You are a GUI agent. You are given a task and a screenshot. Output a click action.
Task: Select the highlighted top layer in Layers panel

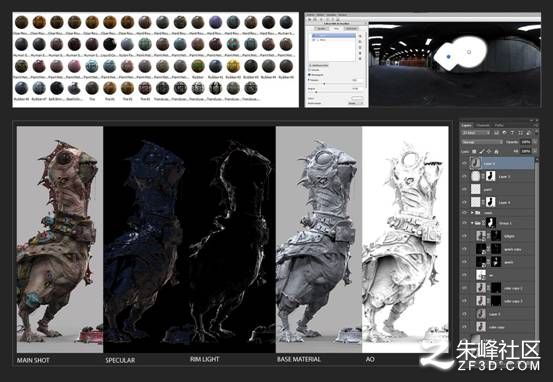[502, 164]
